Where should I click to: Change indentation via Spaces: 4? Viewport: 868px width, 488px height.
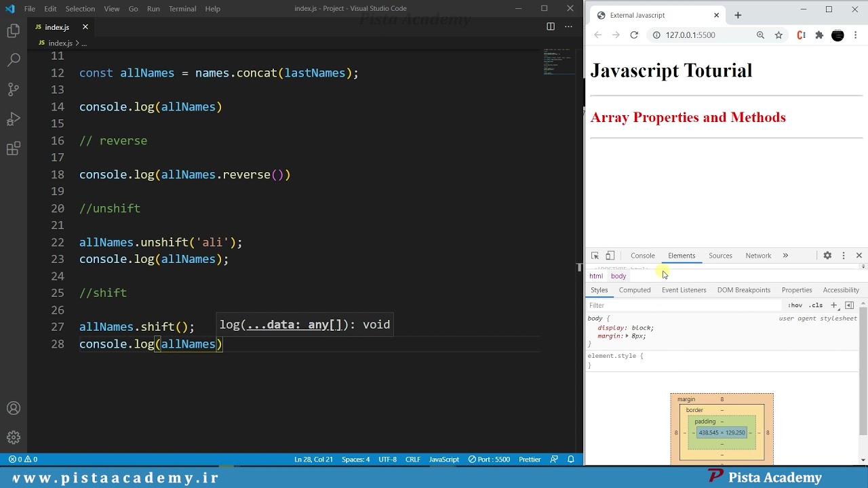coord(355,459)
